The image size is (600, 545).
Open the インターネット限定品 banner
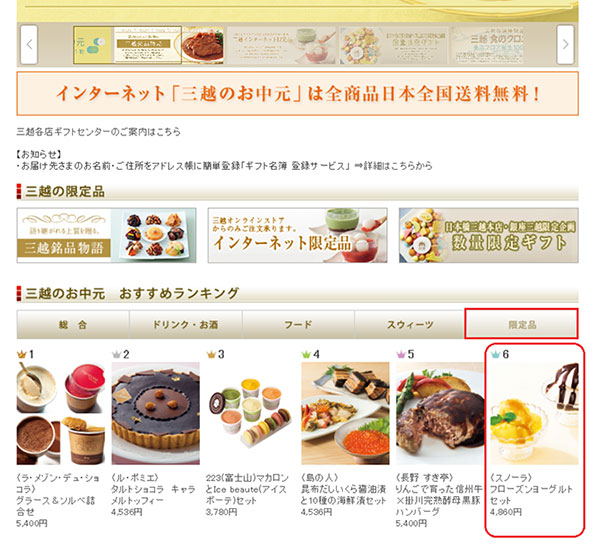pyautogui.click(x=297, y=235)
